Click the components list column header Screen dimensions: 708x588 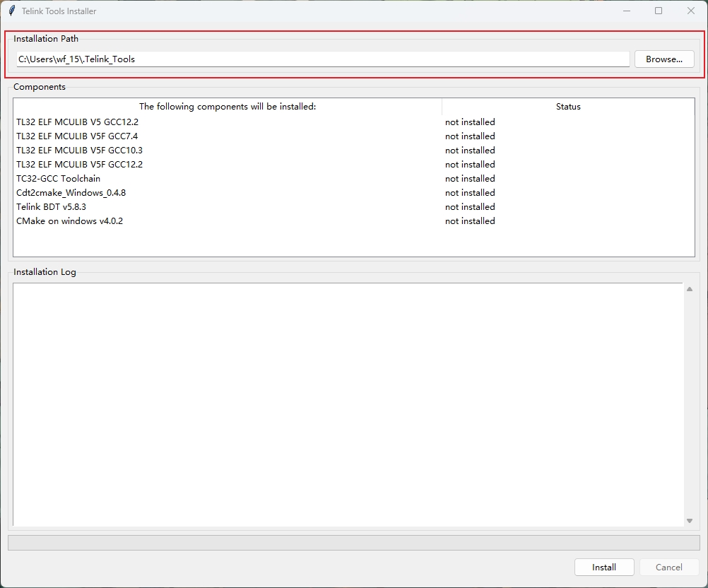[228, 107]
